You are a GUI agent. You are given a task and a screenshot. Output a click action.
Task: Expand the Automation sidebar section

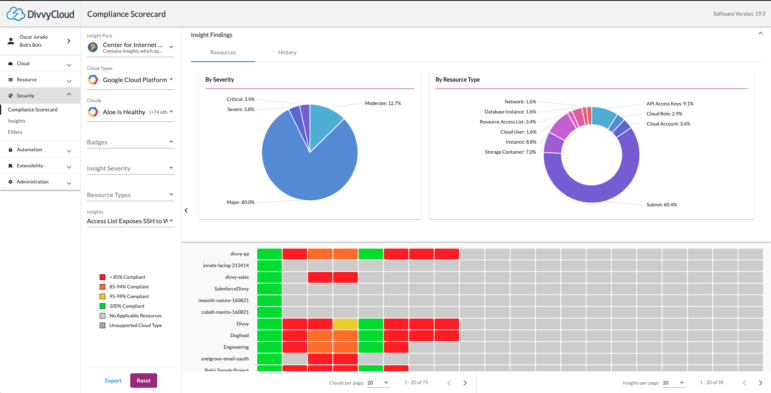point(69,151)
